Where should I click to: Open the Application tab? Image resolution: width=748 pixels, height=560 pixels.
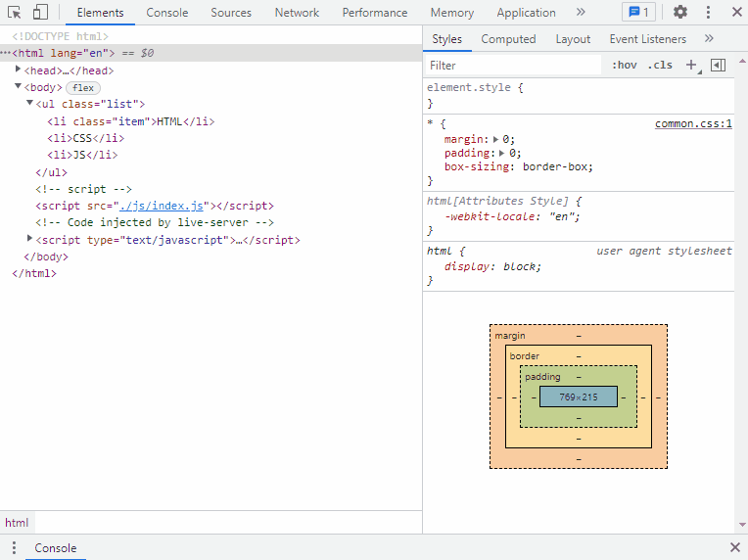(526, 13)
